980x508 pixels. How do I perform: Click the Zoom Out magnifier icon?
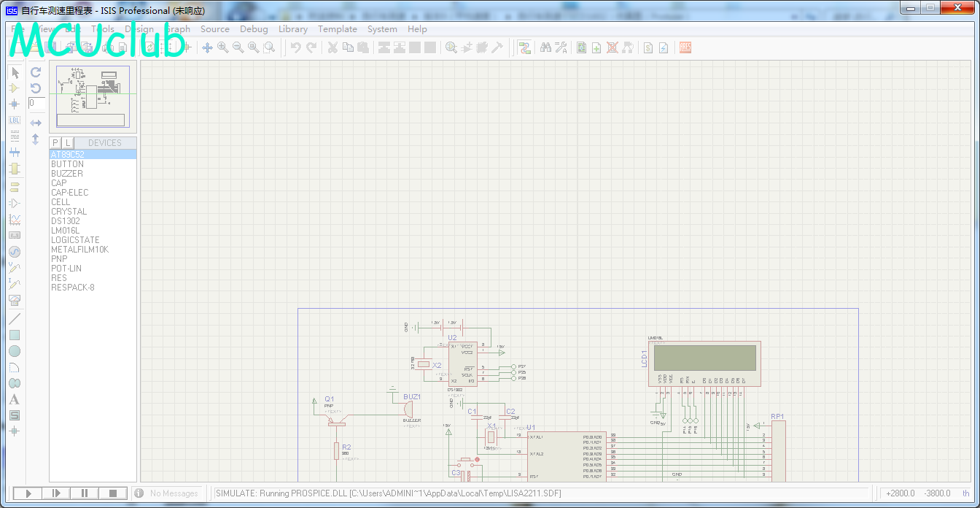tap(238, 47)
